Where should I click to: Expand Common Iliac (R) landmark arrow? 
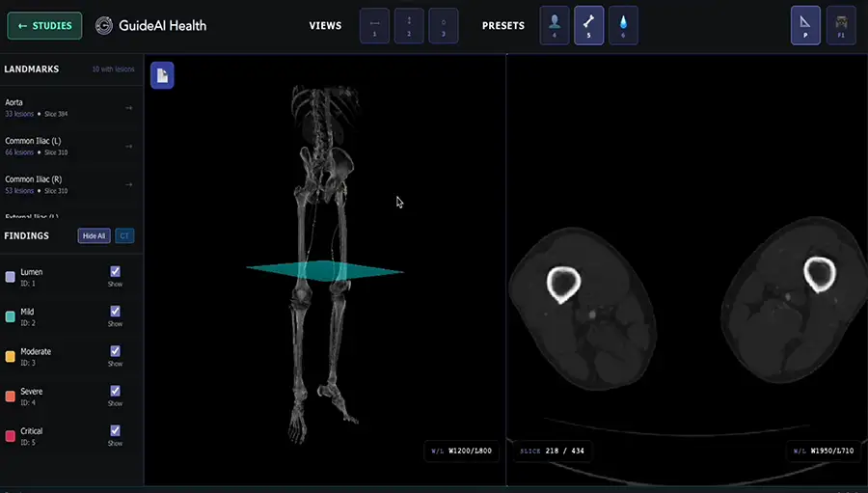129,184
